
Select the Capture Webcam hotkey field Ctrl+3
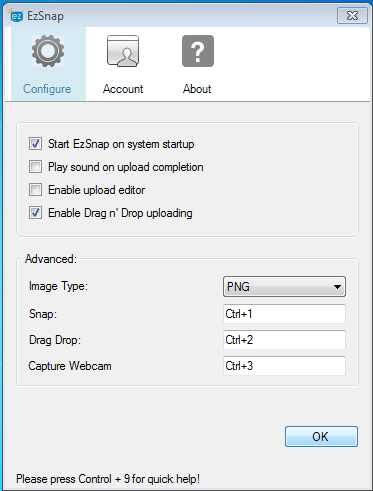pyautogui.click(x=284, y=366)
